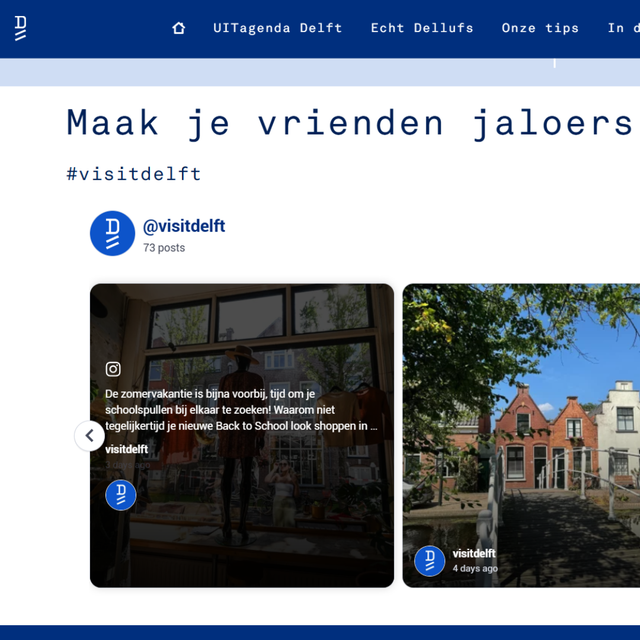Click the visitdelft name on the second post
The image size is (640, 640).
(473, 553)
